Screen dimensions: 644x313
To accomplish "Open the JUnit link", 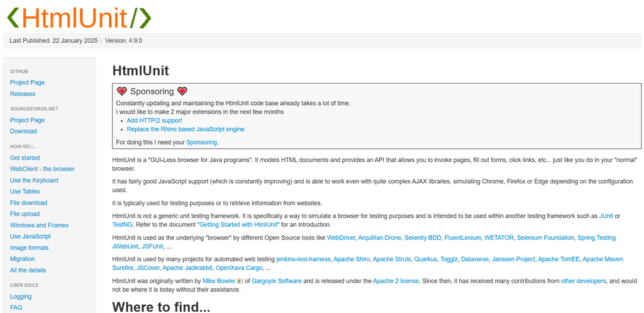I will pos(606,216).
